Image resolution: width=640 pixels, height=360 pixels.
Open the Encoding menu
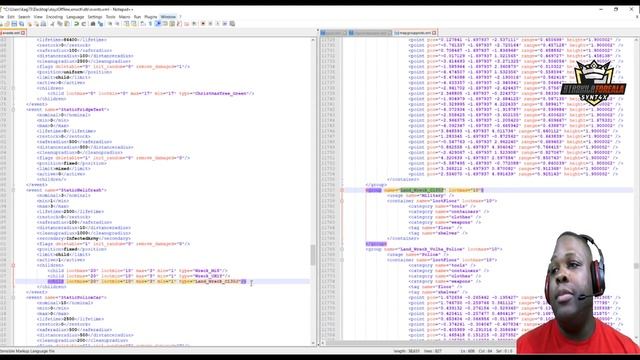tap(54, 17)
